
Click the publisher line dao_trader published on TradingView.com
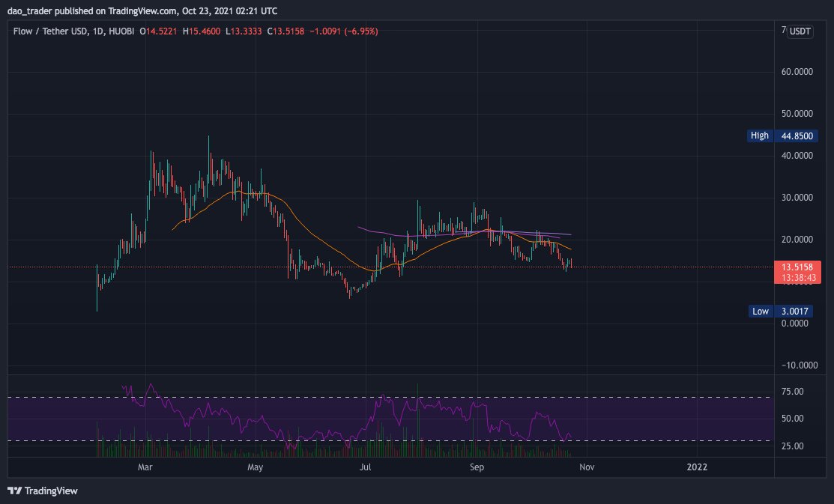(x=142, y=11)
